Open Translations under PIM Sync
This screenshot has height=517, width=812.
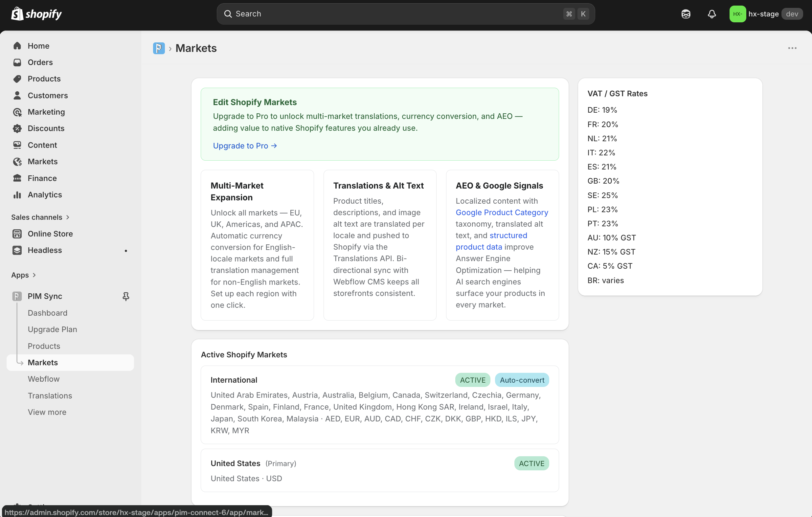pyautogui.click(x=50, y=395)
